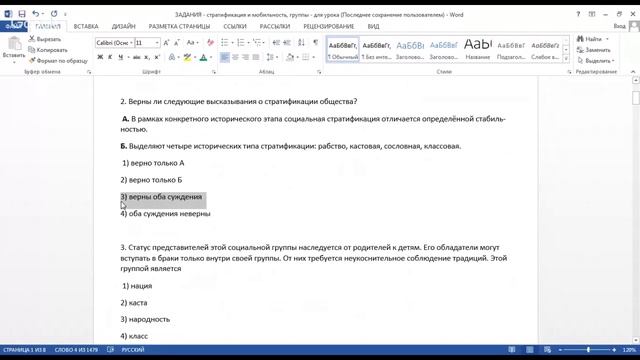Apply yellow text highlight color

click(187, 58)
